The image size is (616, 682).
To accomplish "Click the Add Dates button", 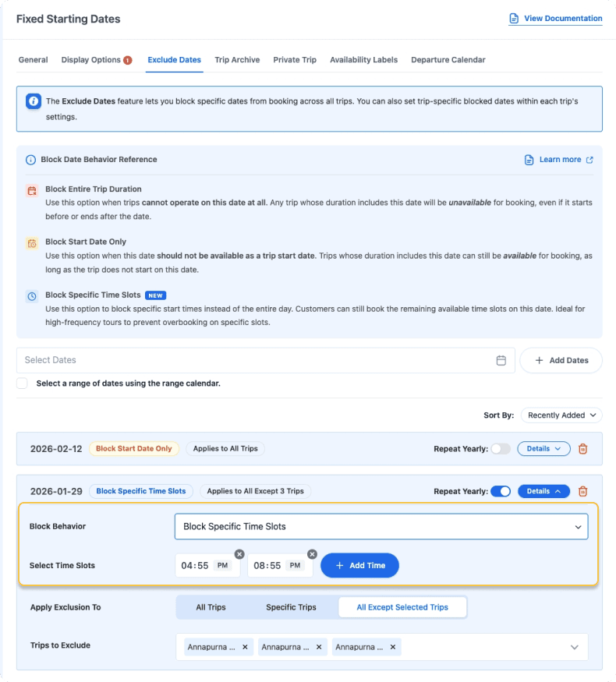I will pyautogui.click(x=561, y=360).
